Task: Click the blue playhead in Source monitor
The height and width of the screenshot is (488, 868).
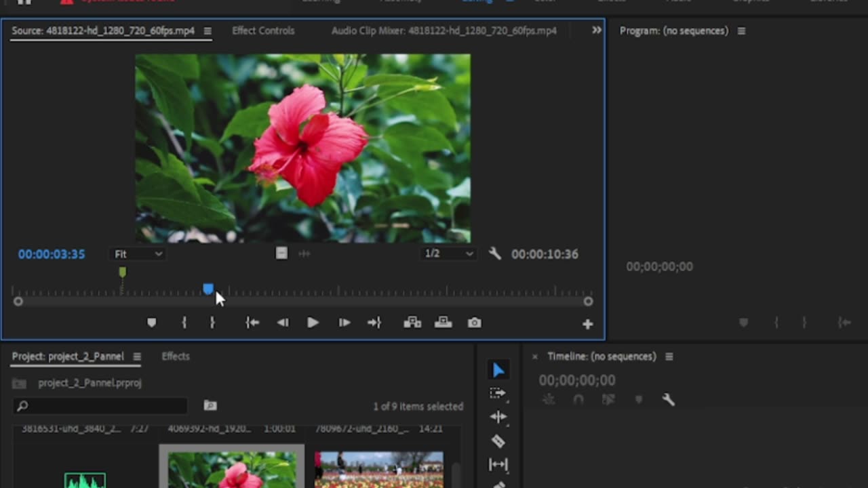Action: pos(208,289)
